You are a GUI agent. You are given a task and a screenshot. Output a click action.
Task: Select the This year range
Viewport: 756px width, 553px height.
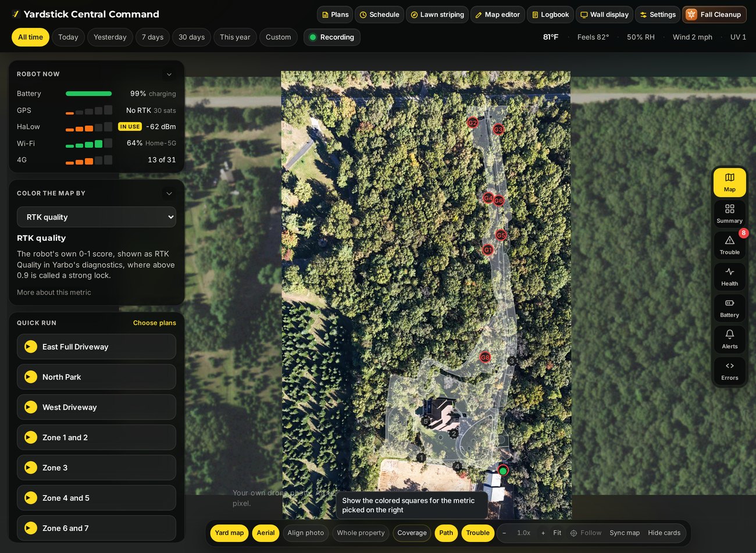click(235, 37)
